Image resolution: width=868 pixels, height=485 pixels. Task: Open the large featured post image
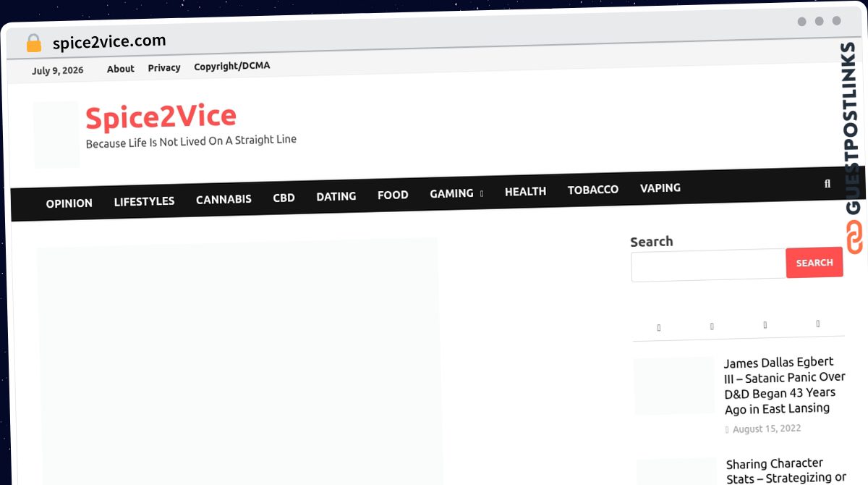[x=239, y=362]
